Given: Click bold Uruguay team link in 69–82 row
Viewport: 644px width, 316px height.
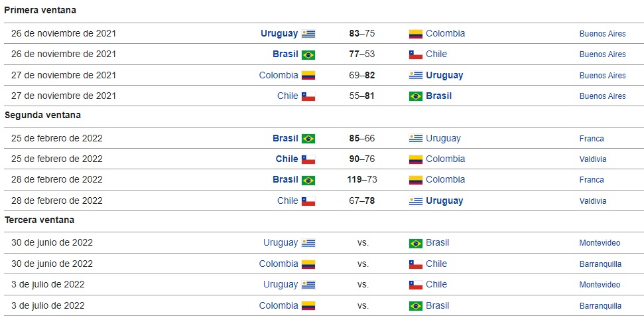Looking at the screenshot, I should point(444,75).
